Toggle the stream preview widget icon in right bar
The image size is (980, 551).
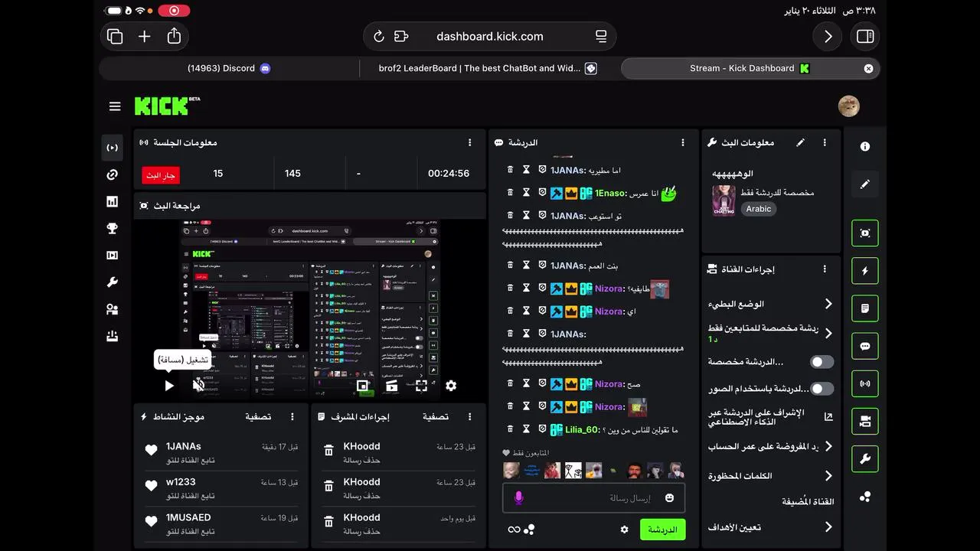[x=865, y=233]
